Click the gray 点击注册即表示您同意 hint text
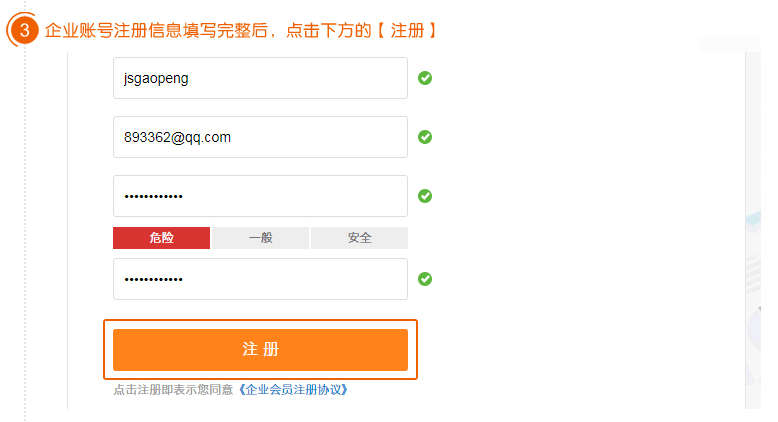Image resolution: width=778 pixels, height=422 pixels. click(x=173, y=390)
